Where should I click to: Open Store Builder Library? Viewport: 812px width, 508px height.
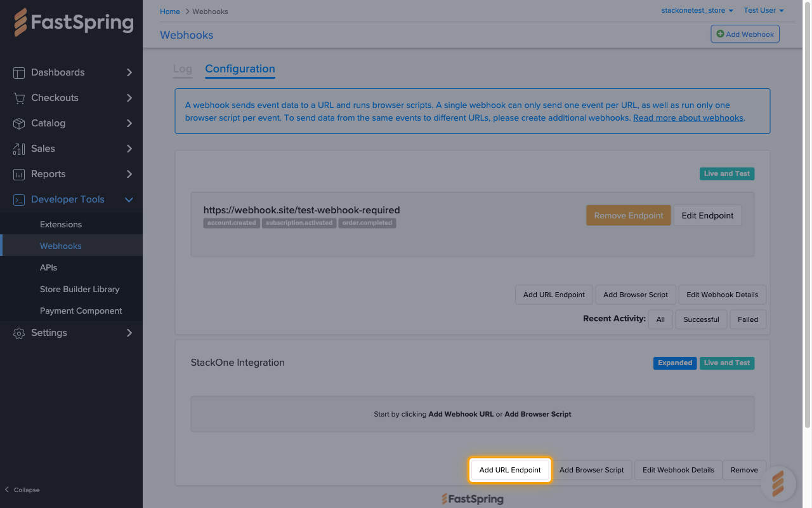(x=79, y=289)
